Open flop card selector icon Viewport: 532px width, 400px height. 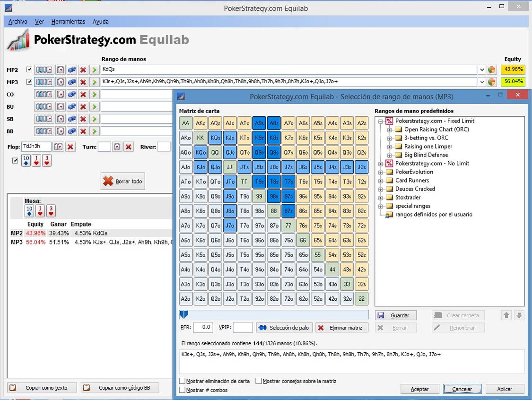click(x=58, y=147)
